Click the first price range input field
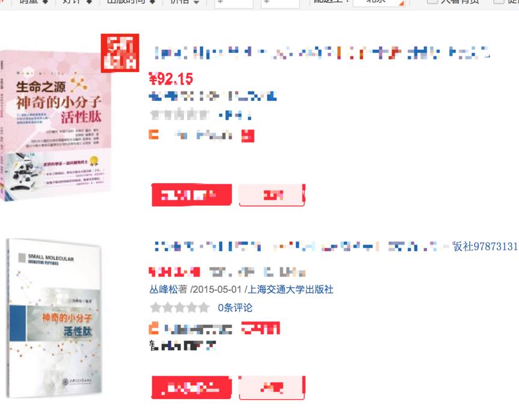This screenshot has height=420, width=519. coord(234,4)
